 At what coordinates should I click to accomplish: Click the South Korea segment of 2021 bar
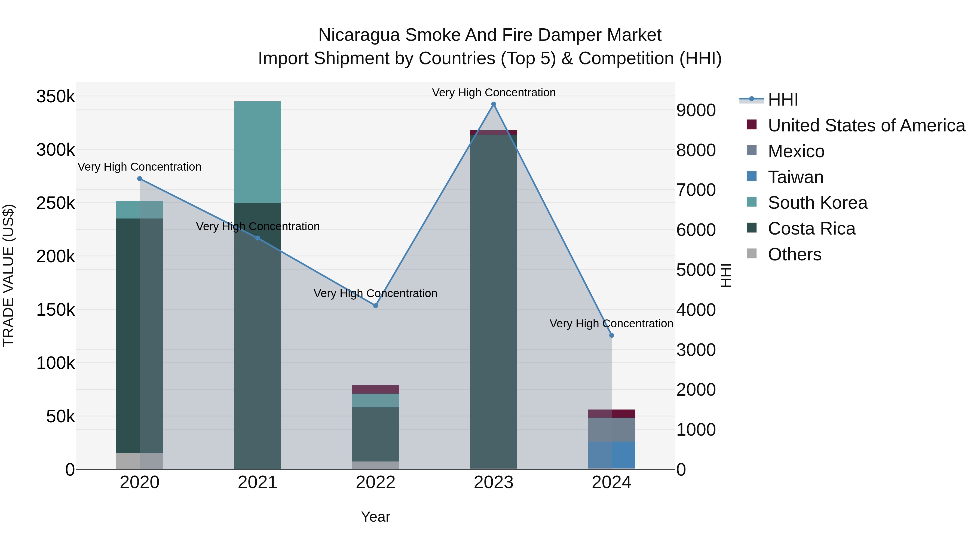click(258, 152)
